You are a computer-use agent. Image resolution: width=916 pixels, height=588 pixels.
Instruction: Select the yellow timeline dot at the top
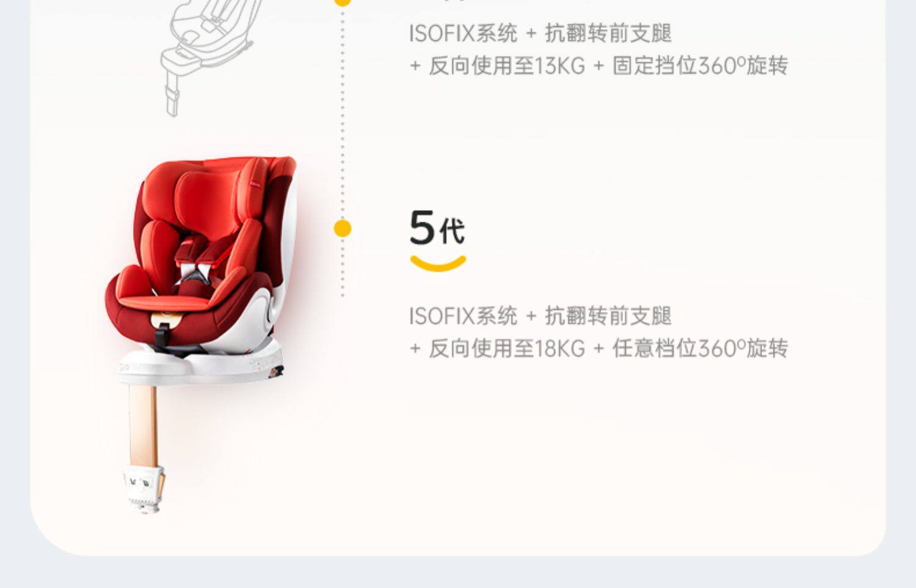(343, 2)
